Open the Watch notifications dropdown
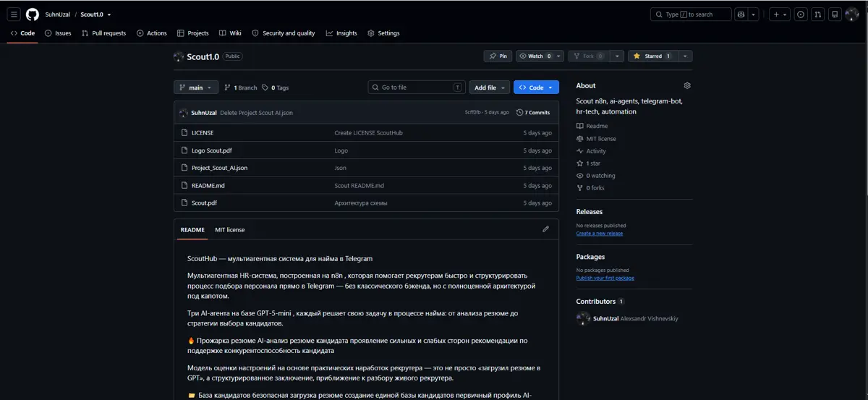 tap(540, 56)
